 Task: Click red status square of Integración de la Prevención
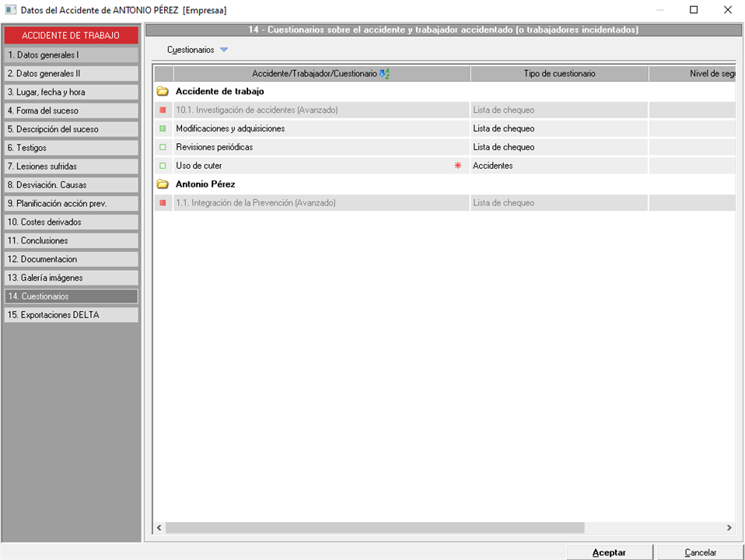click(163, 203)
